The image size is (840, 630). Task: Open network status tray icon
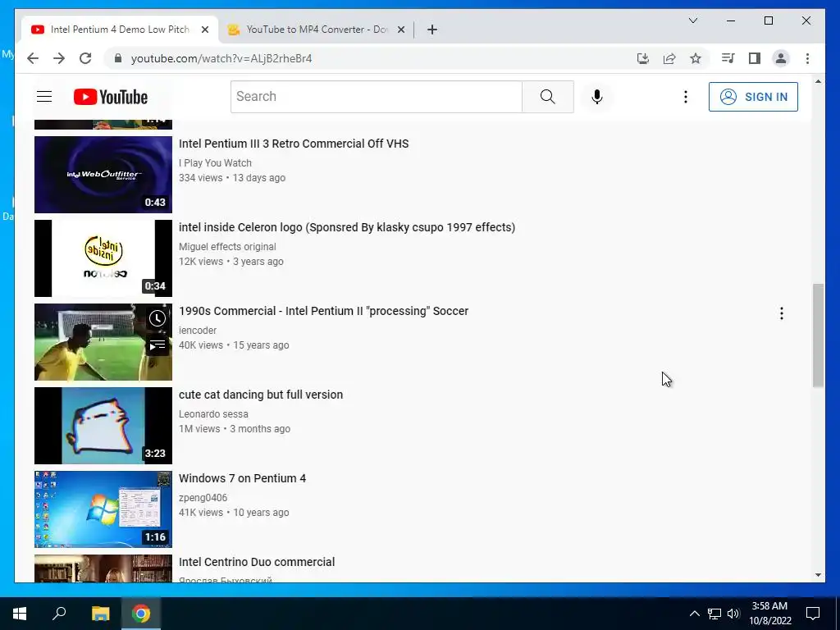(714, 614)
